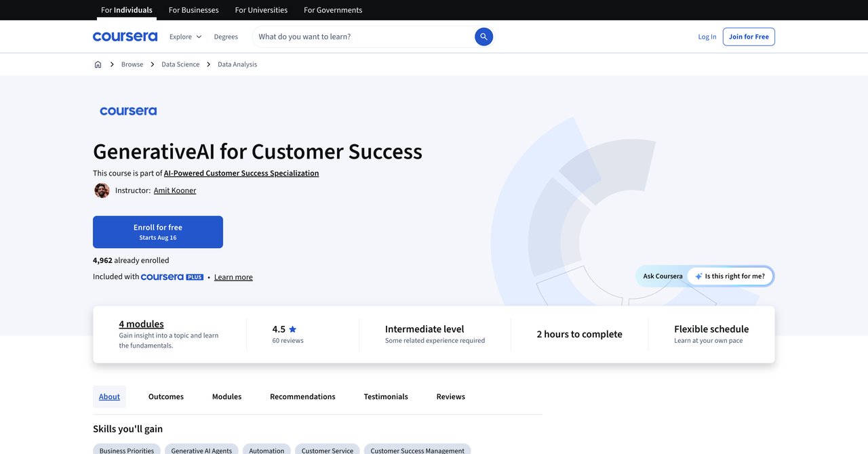Viewport: 868px width, 454px height.
Task: Click the 60 reviews text
Action: coord(288,341)
